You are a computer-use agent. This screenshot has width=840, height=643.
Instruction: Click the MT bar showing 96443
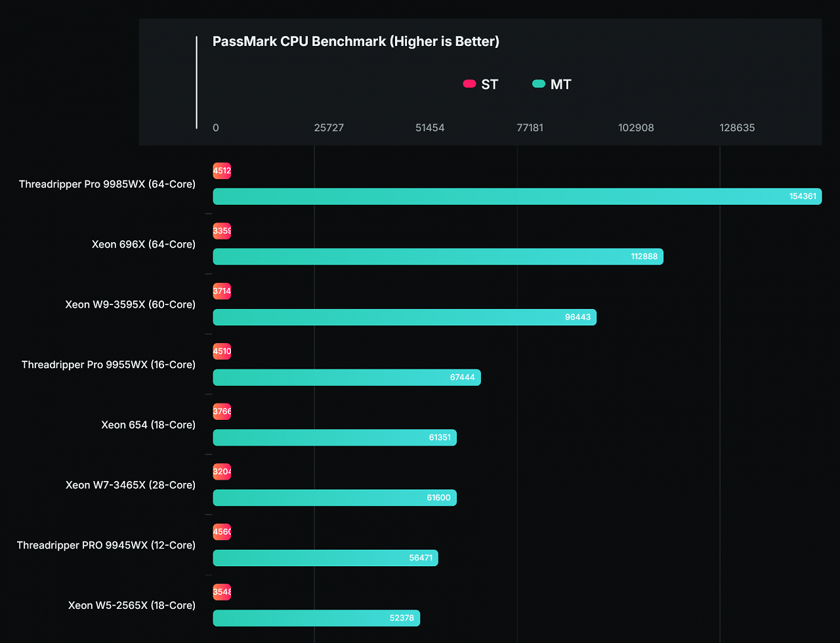[x=404, y=317]
